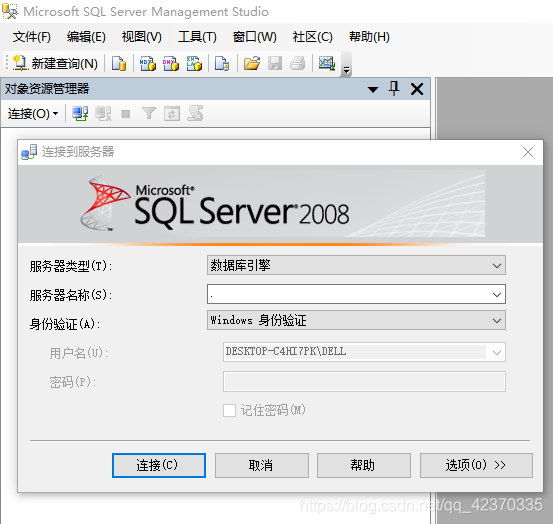This screenshot has height=524, width=553.
Task: Click the Refresh icon in Object Explorer
Action: (x=172, y=114)
